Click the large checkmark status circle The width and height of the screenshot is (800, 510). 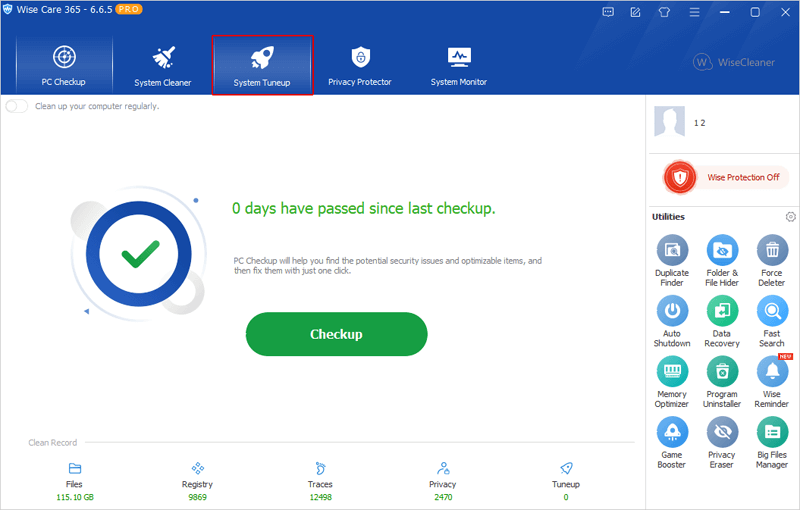139,253
